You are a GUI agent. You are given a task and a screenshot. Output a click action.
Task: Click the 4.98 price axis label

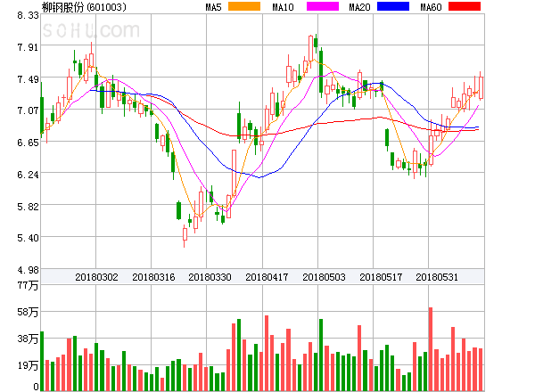(28, 270)
